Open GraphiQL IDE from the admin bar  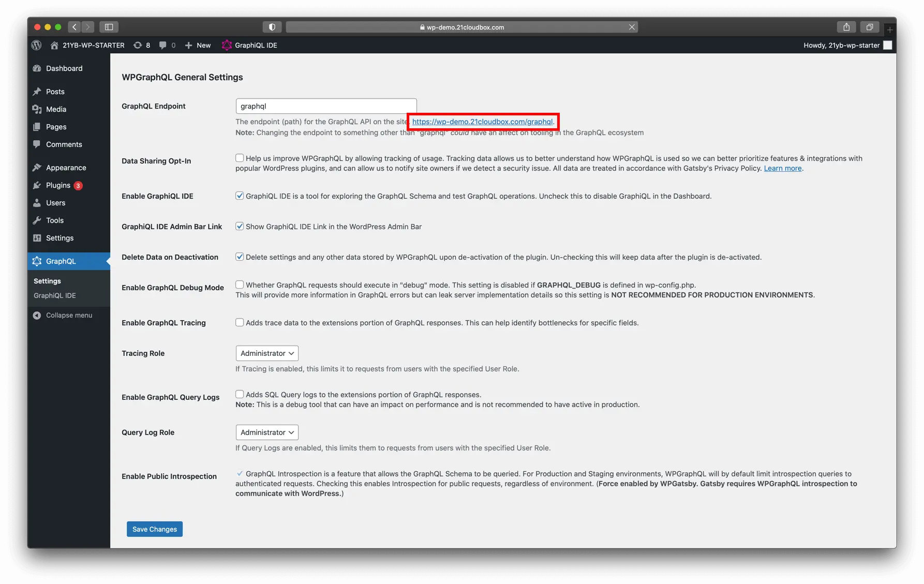pos(249,45)
